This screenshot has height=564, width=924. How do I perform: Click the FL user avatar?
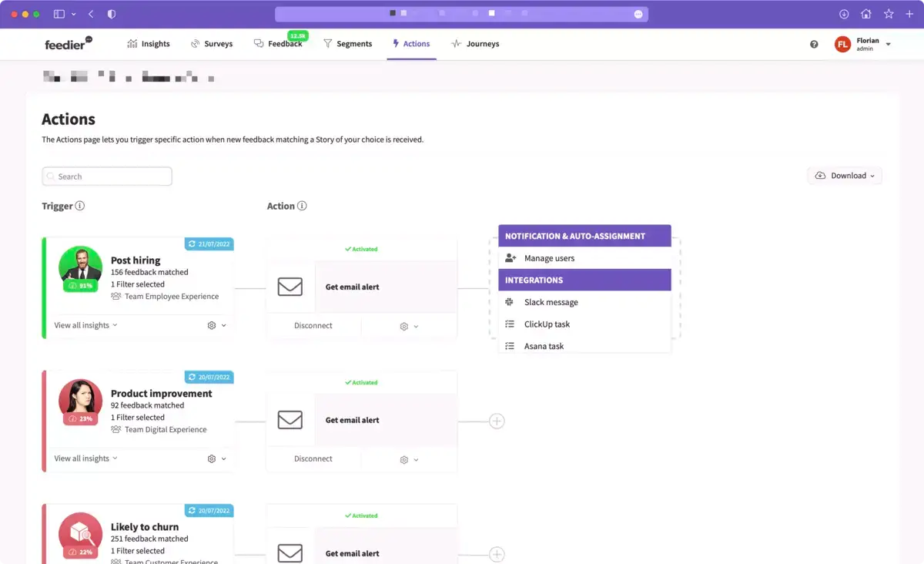(842, 45)
